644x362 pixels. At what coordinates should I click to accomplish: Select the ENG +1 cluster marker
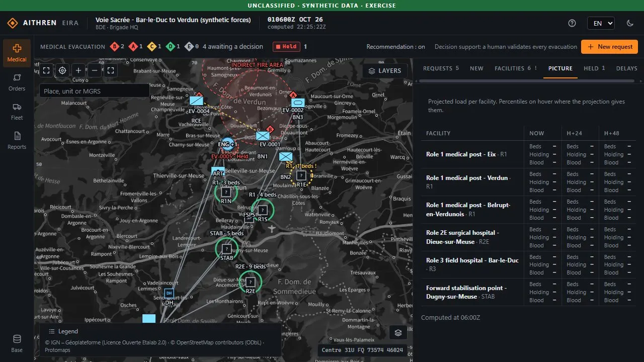[227, 144]
